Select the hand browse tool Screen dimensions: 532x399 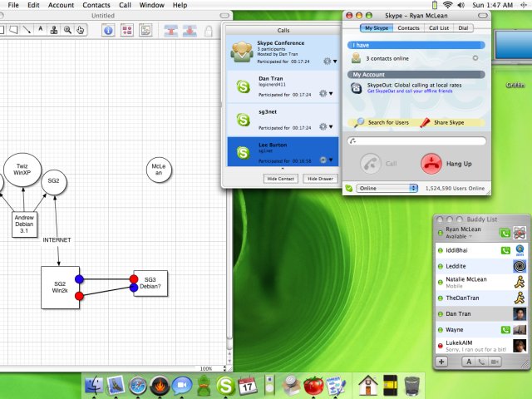pyautogui.click(x=81, y=30)
